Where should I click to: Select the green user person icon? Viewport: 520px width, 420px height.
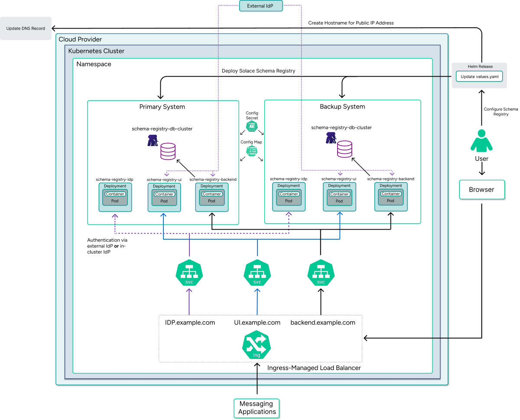[x=481, y=141]
